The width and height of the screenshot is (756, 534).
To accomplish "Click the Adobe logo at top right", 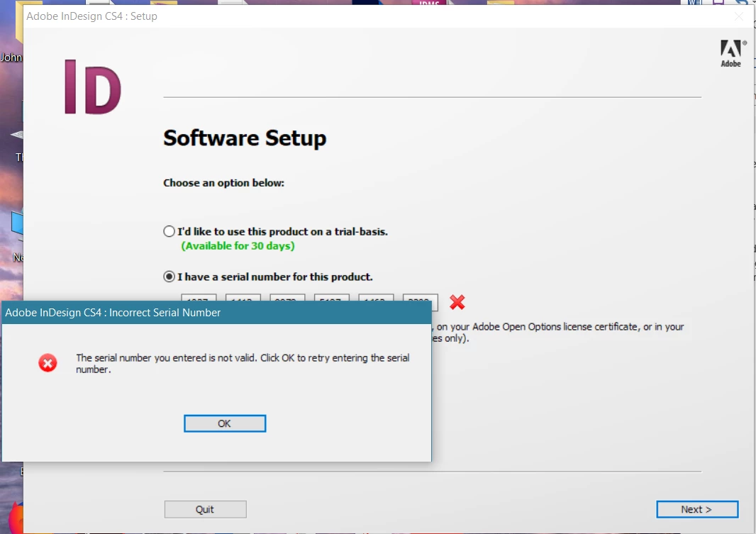I will (731, 53).
